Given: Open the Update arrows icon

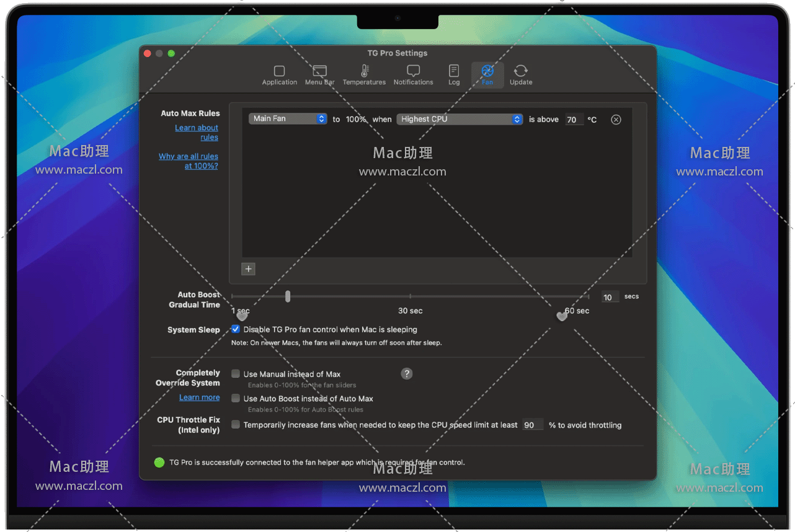Looking at the screenshot, I should (521, 71).
